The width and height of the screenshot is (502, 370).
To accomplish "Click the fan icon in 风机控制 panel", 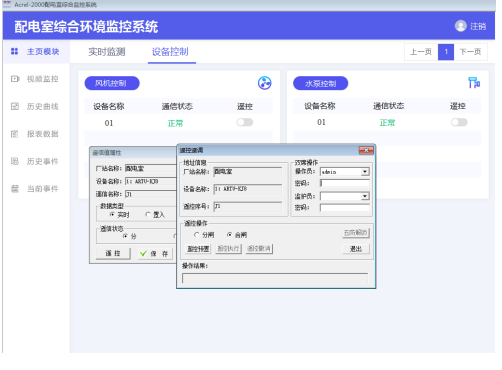I will point(265,83).
